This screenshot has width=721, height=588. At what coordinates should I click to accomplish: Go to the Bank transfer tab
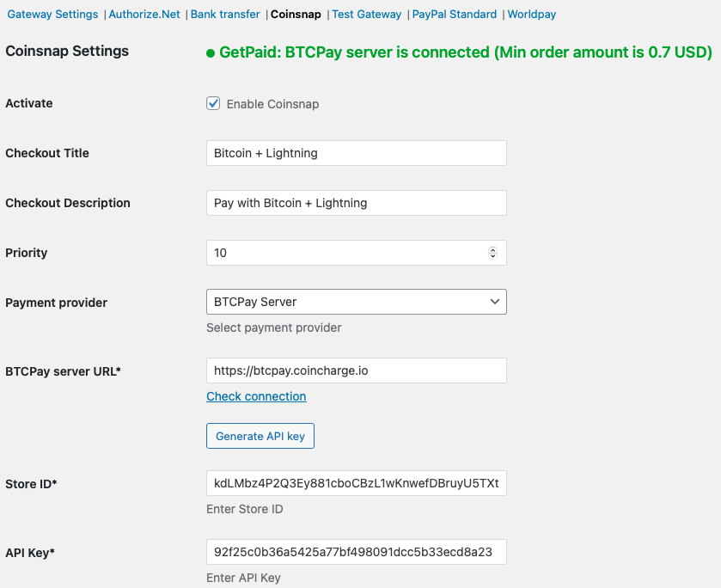[x=226, y=15]
